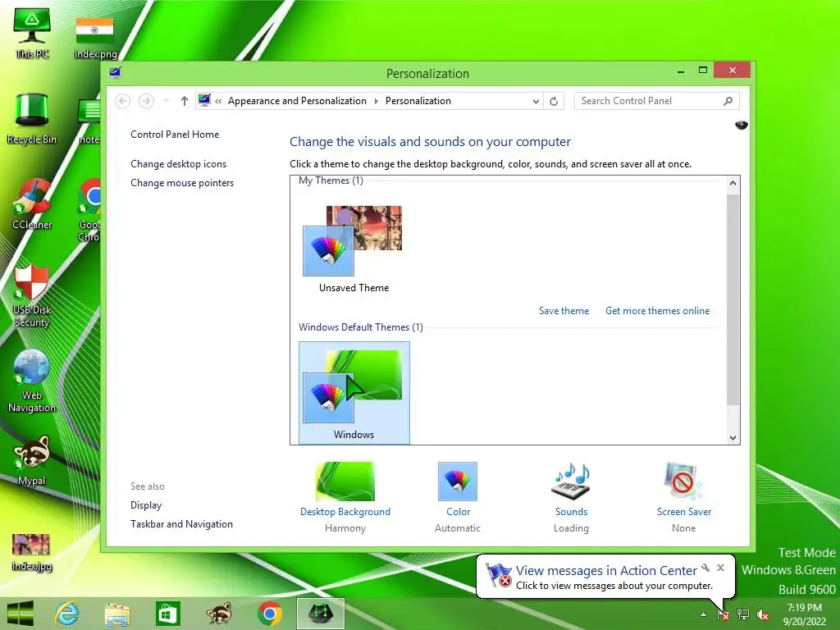Select the Windows default theme
The height and width of the screenshot is (630, 840).
(354, 393)
